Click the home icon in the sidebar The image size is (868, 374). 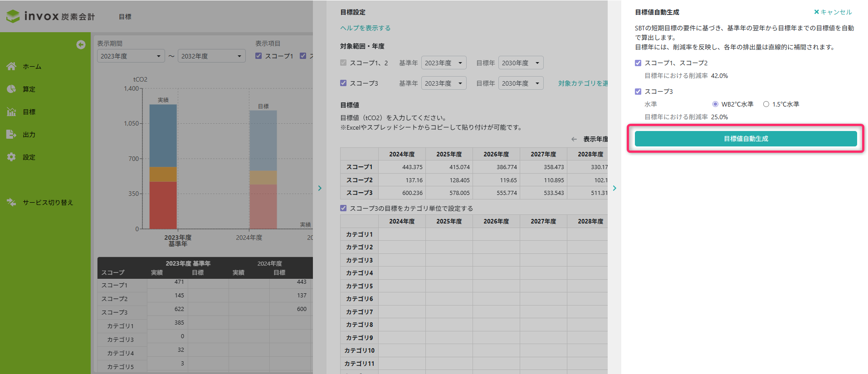[x=11, y=66]
